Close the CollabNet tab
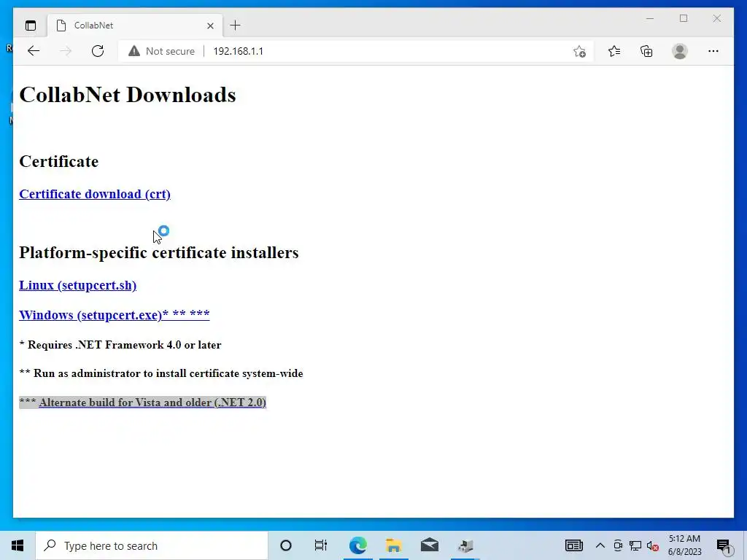This screenshot has width=747, height=560. (x=210, y=26)
